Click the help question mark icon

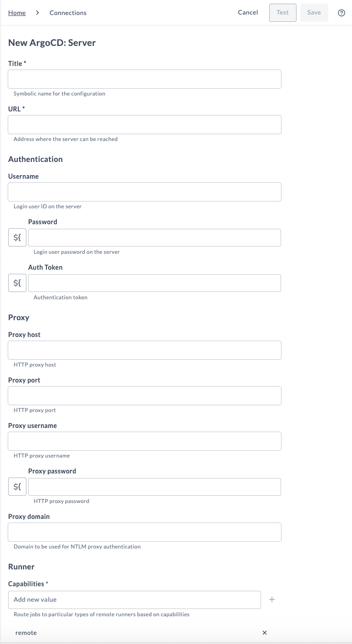(342, 13)
